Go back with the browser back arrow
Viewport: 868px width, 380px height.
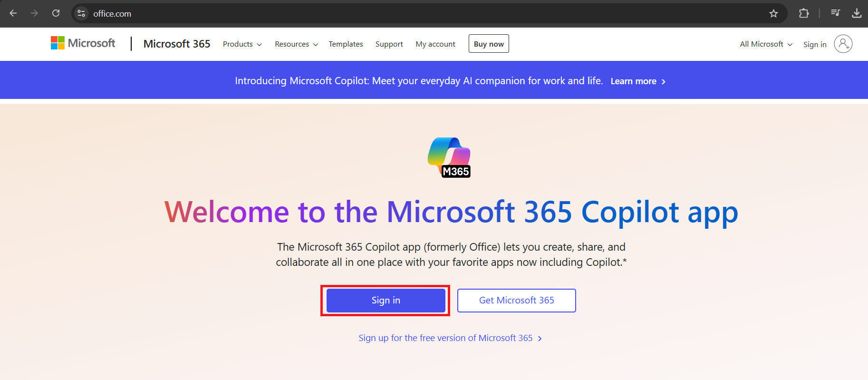[13, 13]
